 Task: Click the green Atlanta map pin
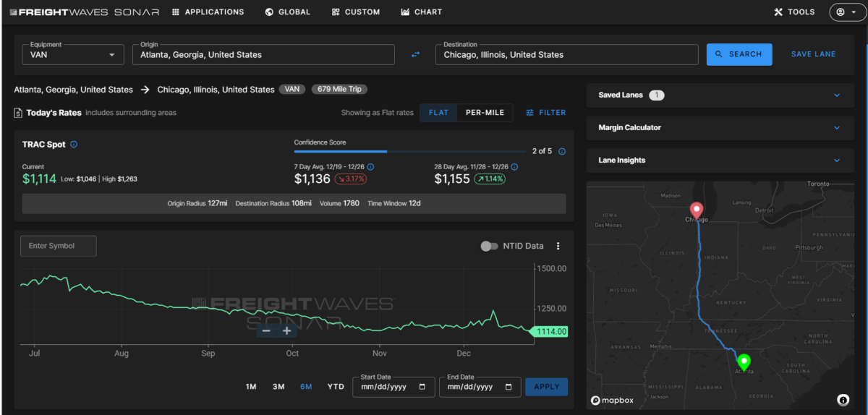[744, 361]
